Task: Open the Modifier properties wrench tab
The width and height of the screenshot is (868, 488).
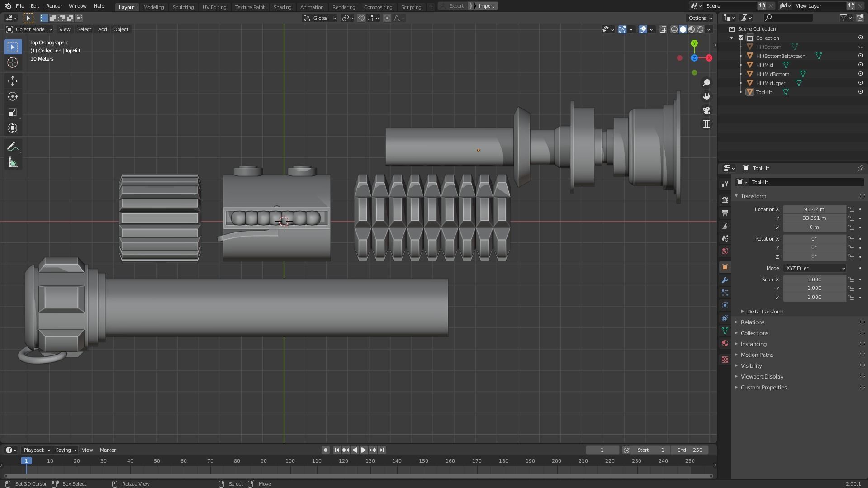Action: [725, 280]
